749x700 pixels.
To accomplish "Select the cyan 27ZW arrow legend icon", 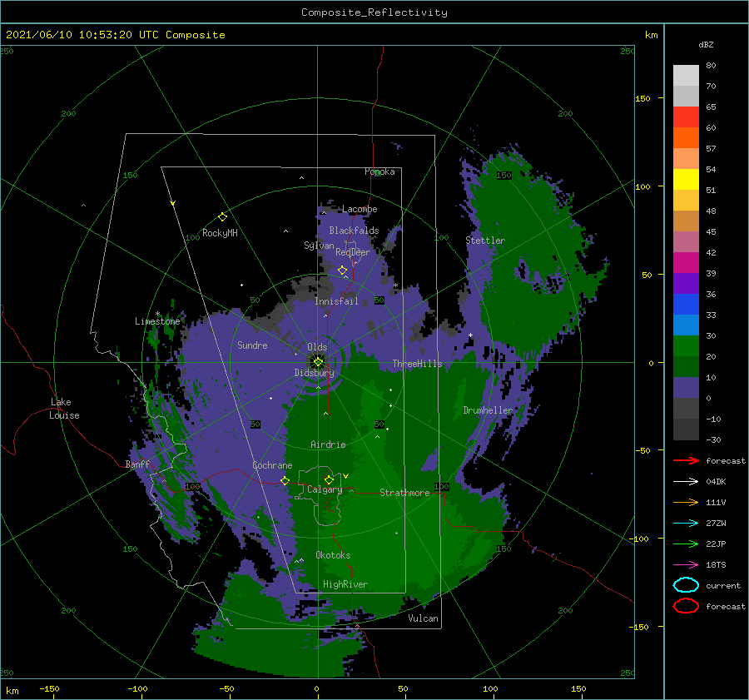I will 686,524.
